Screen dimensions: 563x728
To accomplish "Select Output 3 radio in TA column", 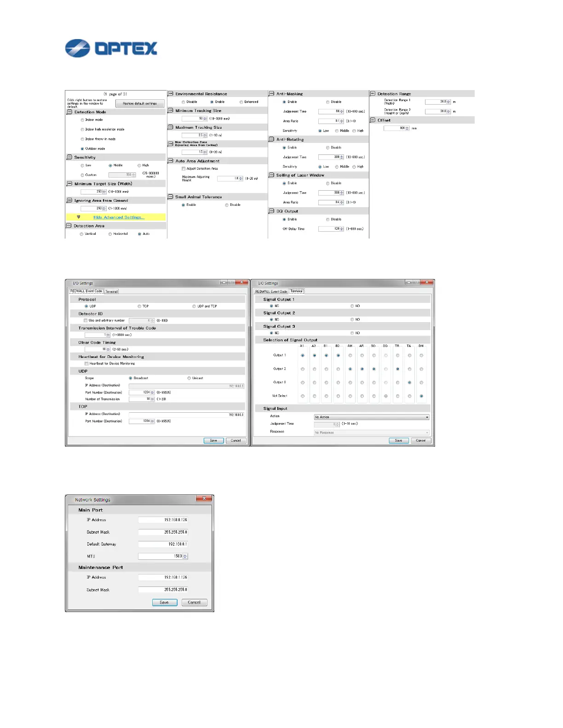I will pos(409,382).
